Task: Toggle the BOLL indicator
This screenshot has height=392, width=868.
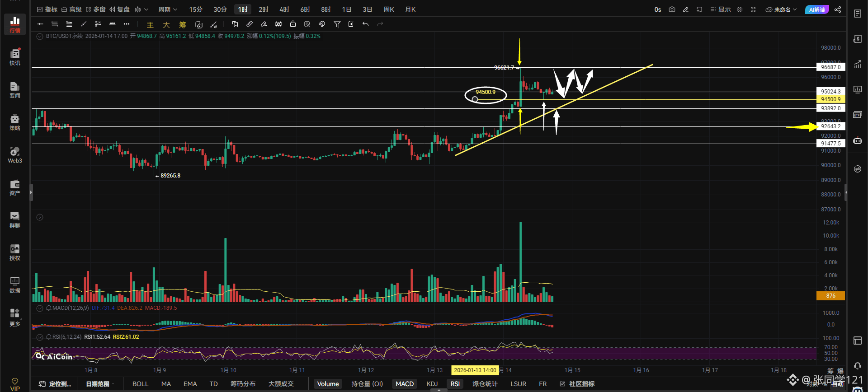Action: point(140,384)
